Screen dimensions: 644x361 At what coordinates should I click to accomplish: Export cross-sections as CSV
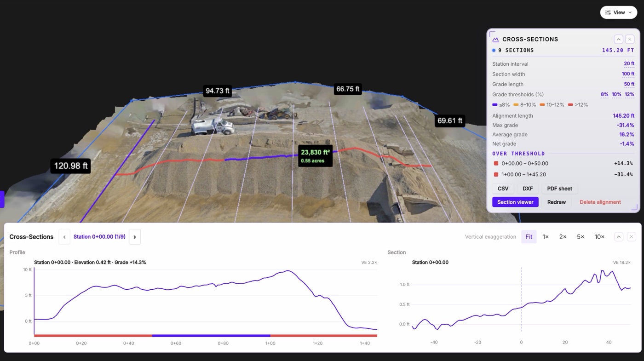click(503, 189)
